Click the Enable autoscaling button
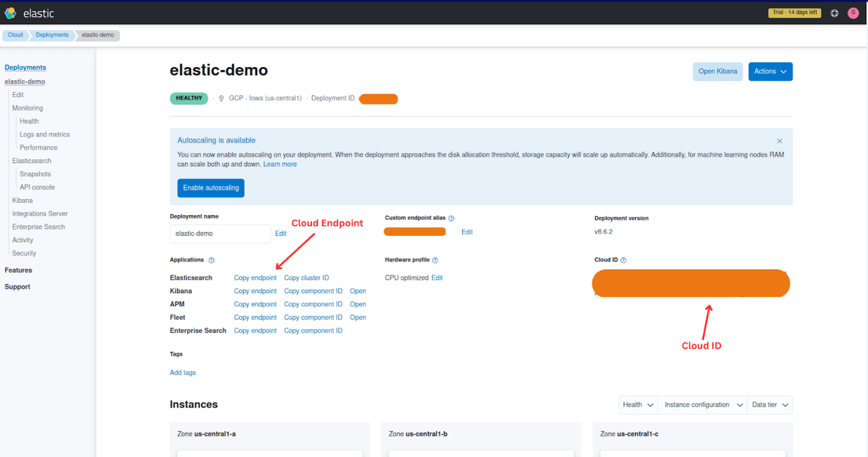The image size is (868, 457). [x=211, y=188]
